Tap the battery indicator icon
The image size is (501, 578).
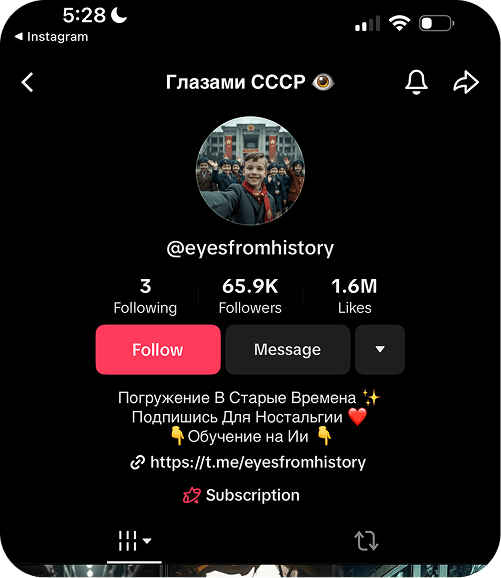tap(436, 23)
